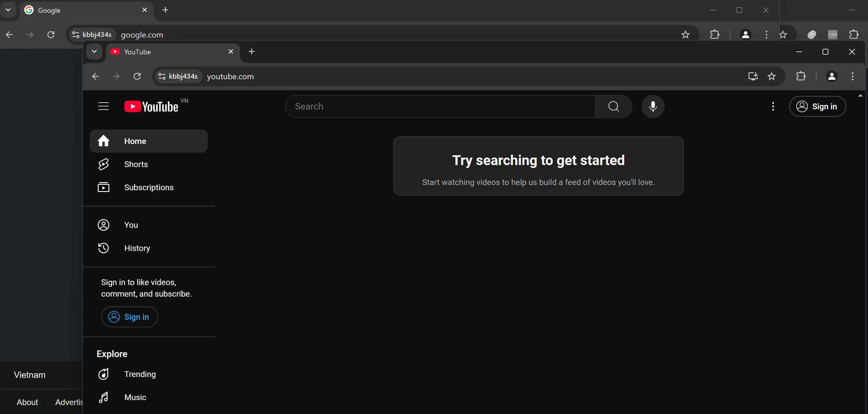Open the browser profile menu

(832, 76)
